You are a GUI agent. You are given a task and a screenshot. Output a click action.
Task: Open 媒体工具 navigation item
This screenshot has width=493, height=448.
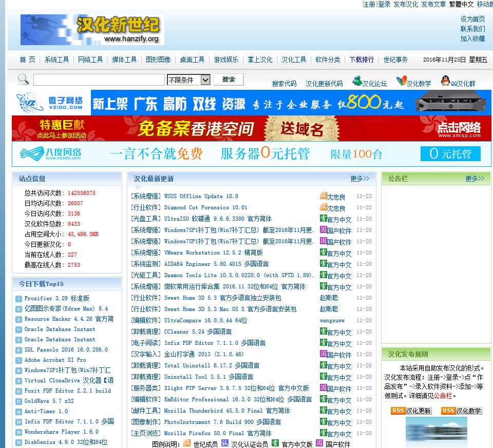tap(124, 60)
